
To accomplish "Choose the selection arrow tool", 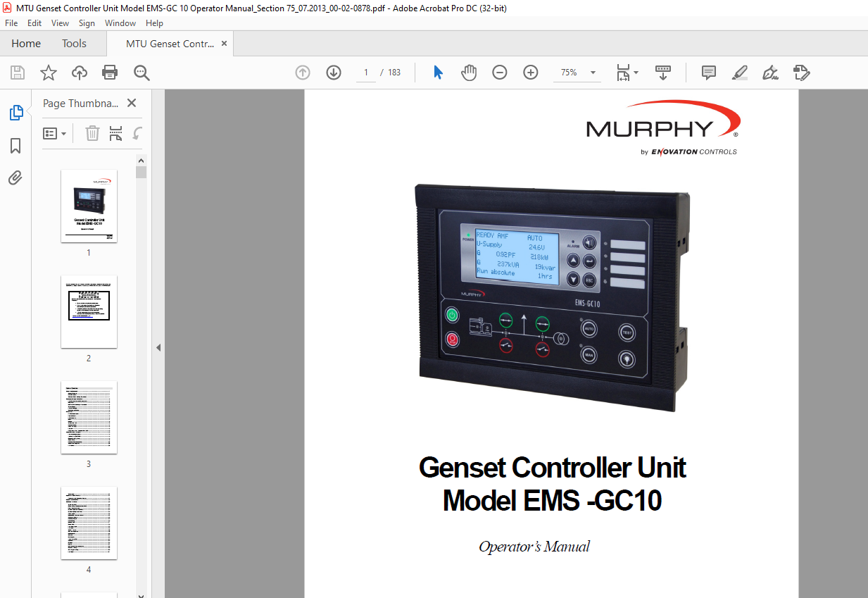I will point(438,73).
